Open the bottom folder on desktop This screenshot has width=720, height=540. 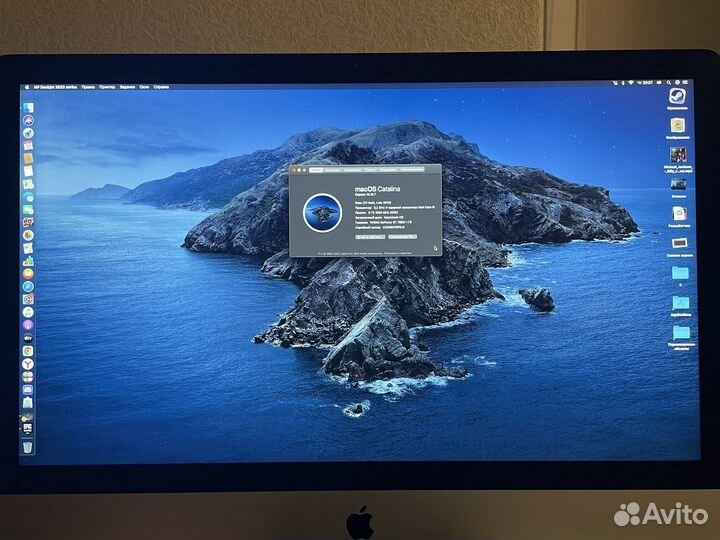point(681,332)
